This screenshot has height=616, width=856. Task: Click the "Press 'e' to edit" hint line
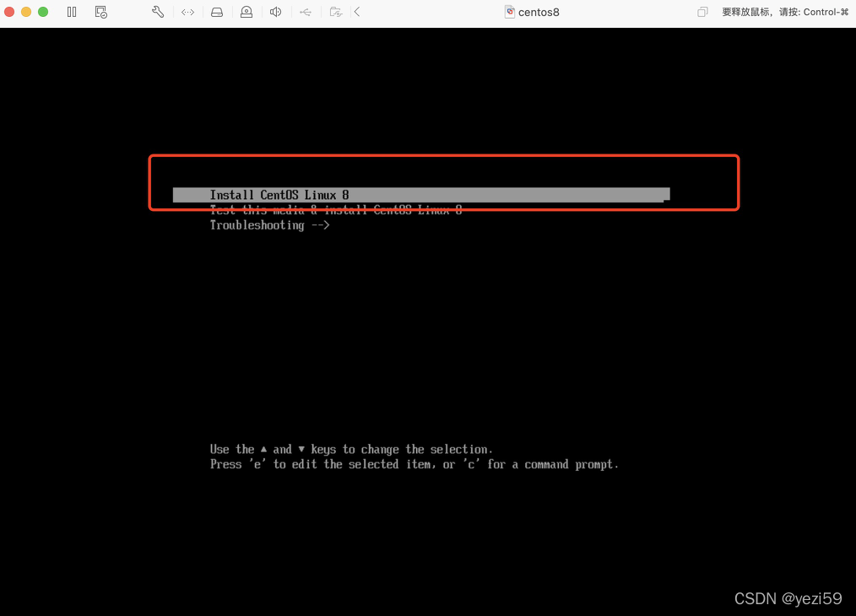pos(414,464)
